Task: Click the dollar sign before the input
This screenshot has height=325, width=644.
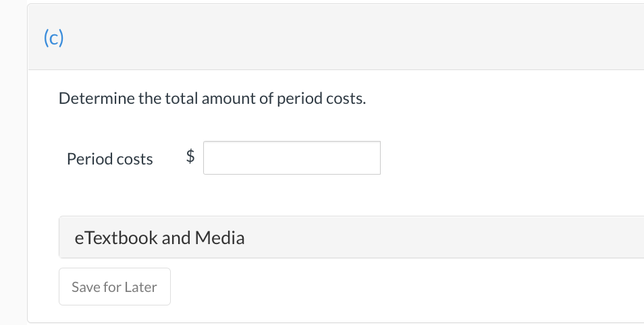Action: (190, 158)
